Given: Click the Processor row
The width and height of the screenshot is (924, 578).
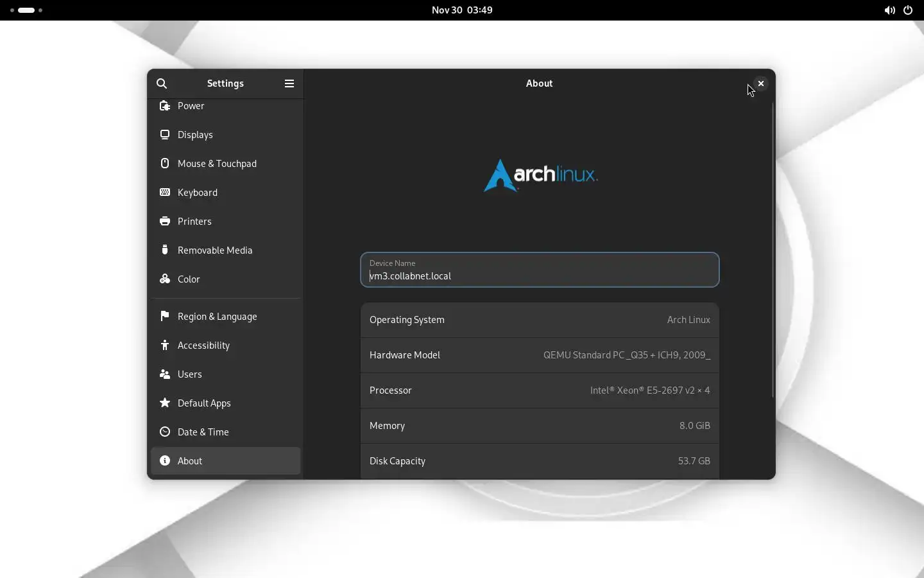Looking at the screenshot, I should [x=540, y=390].
